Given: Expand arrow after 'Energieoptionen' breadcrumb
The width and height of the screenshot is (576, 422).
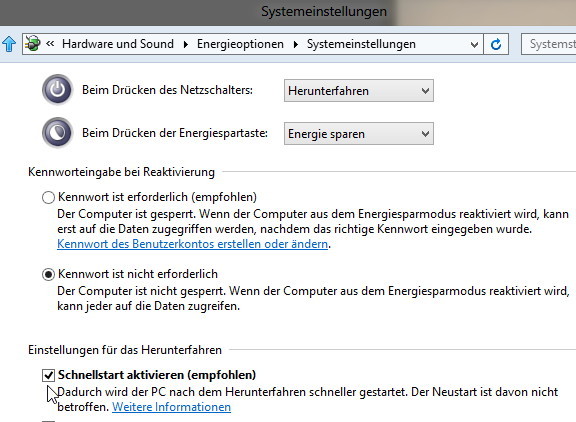Looking at the screenshot, I should 296,44.
